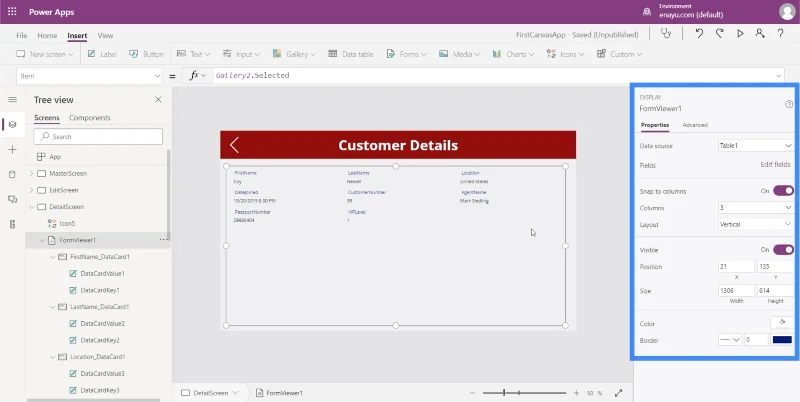This screenshot has width=800, height=402.
Task: Open the Data sources sidebar icon
Action: tap(13, 174)
